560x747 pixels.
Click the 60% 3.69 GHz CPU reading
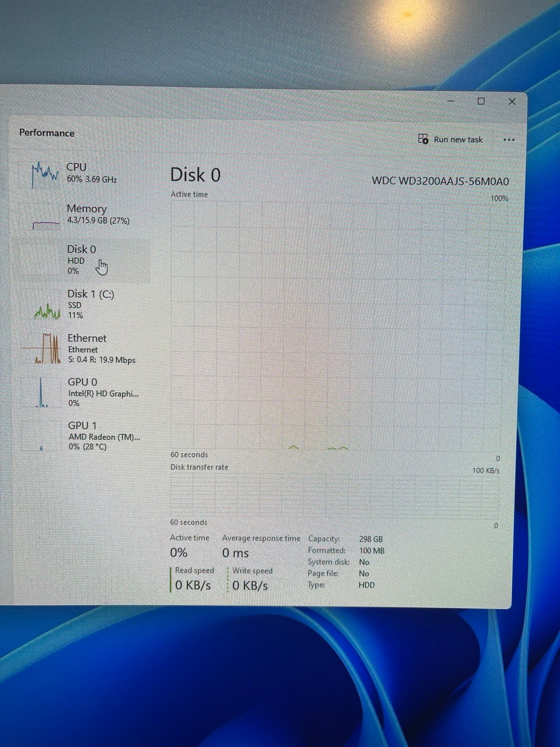click(x=92, y=179)
